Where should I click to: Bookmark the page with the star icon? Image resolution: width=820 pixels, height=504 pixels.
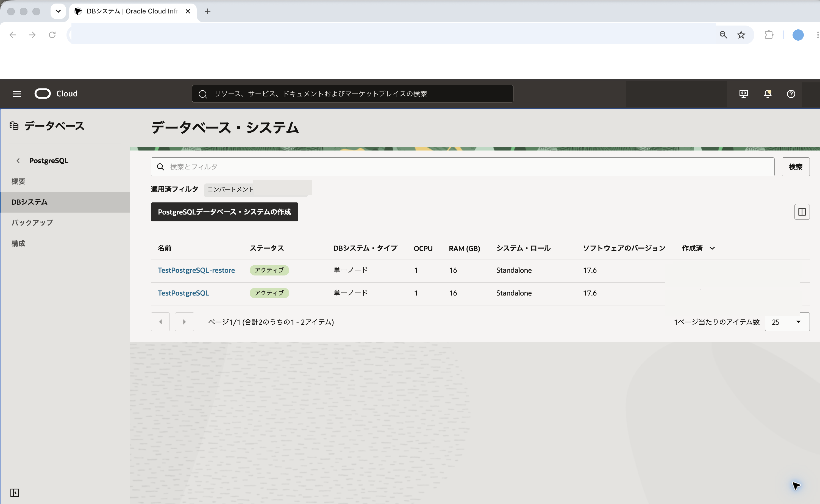(741, 35)
